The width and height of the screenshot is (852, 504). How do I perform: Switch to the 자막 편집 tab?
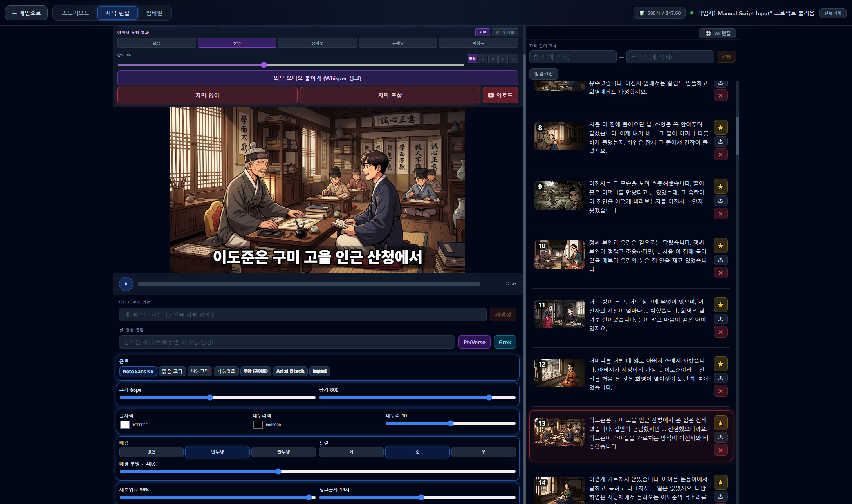click(117, 13)
